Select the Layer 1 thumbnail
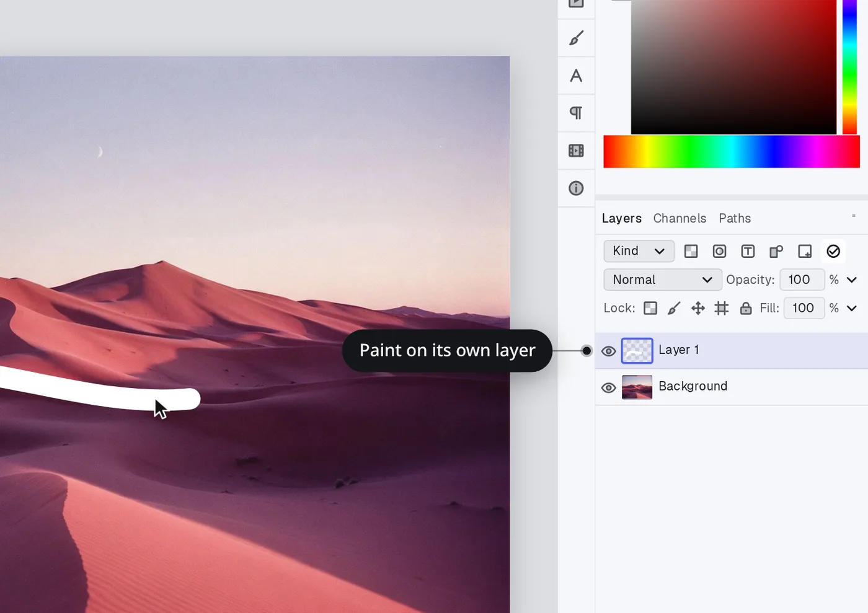The width and height of the screenshot is (868, 613). pyautogui.click(x=637, y=351)
